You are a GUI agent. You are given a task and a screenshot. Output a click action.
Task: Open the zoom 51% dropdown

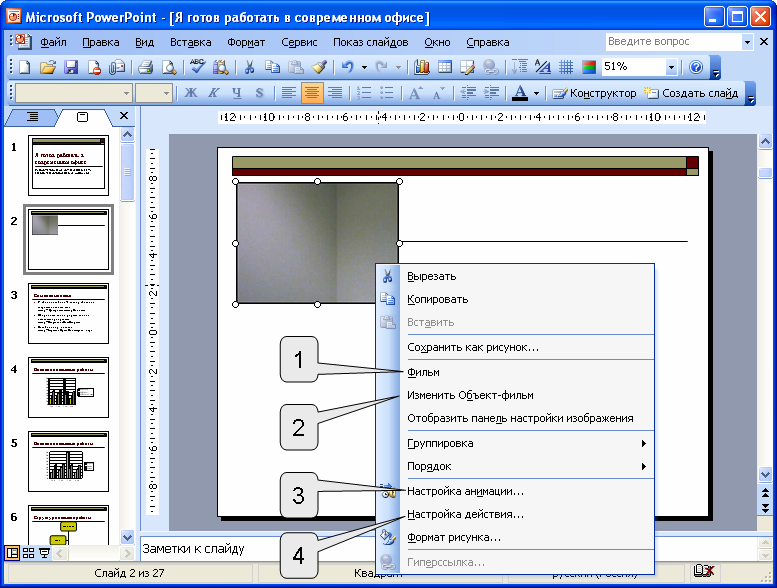[671, 67]
